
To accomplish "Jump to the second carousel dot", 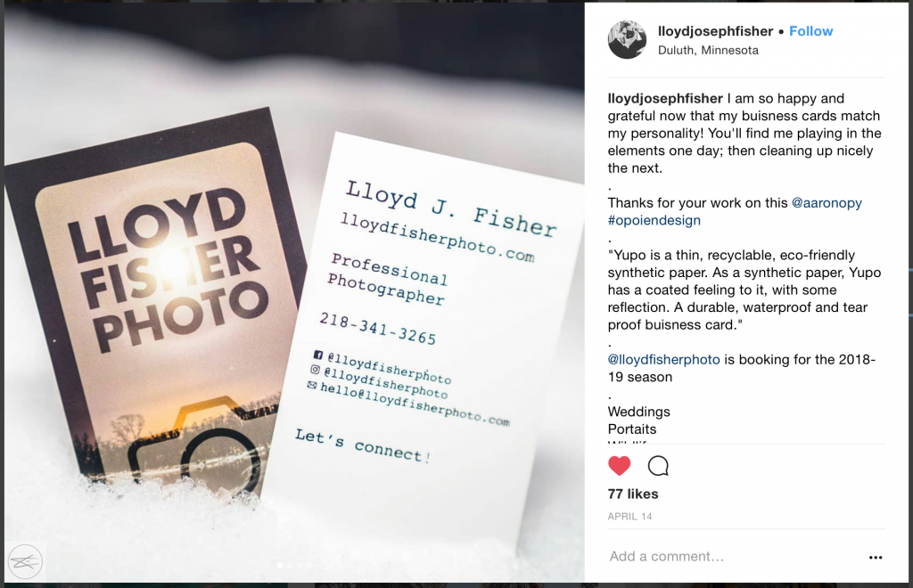I will click(290, 566).
